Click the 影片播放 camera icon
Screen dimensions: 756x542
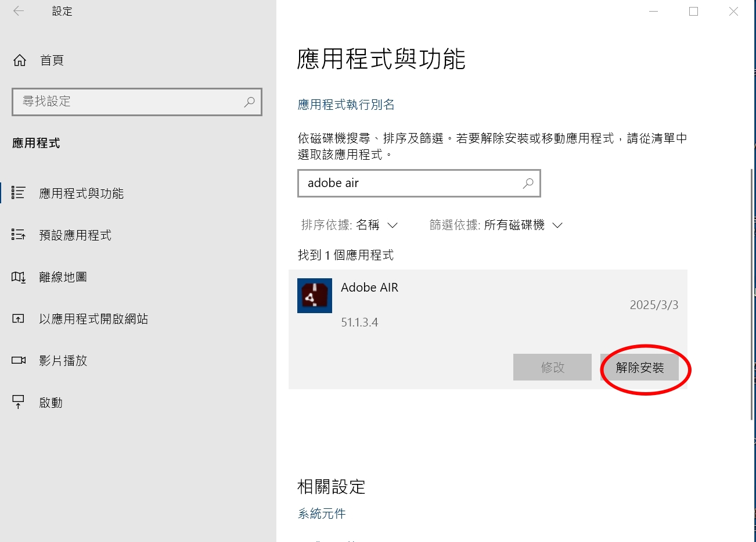19,360
